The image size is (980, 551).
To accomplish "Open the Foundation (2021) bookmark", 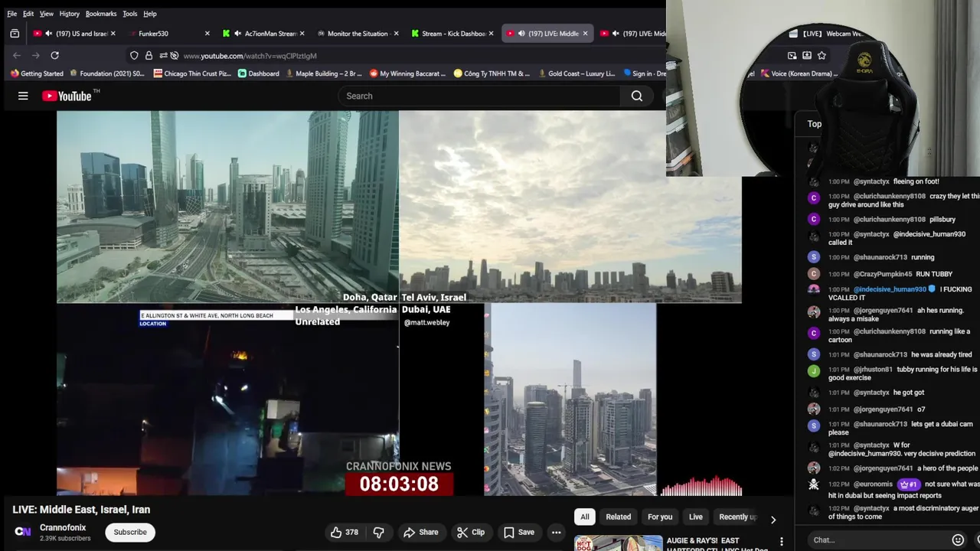I will click(x=107, y=73).
